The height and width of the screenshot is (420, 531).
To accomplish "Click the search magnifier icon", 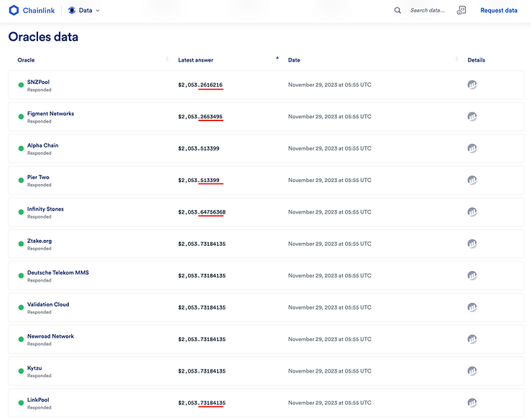I will pos(398,11).
